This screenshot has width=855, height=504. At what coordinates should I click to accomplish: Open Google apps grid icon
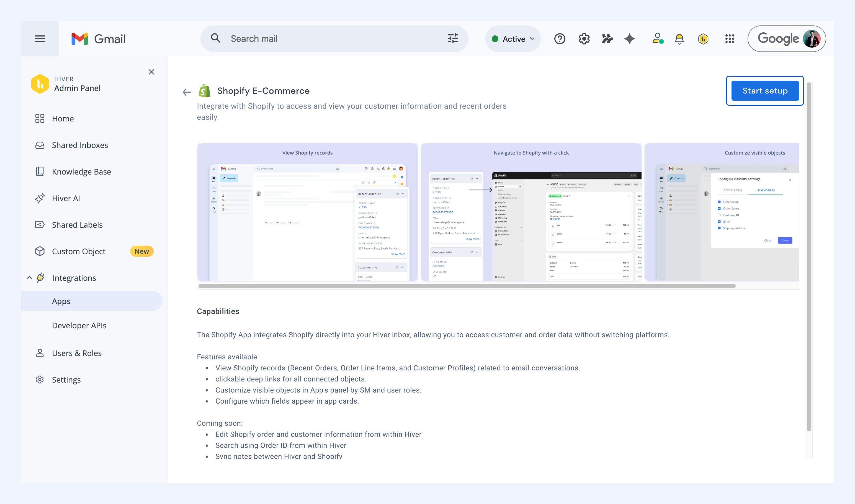(730, 39)
